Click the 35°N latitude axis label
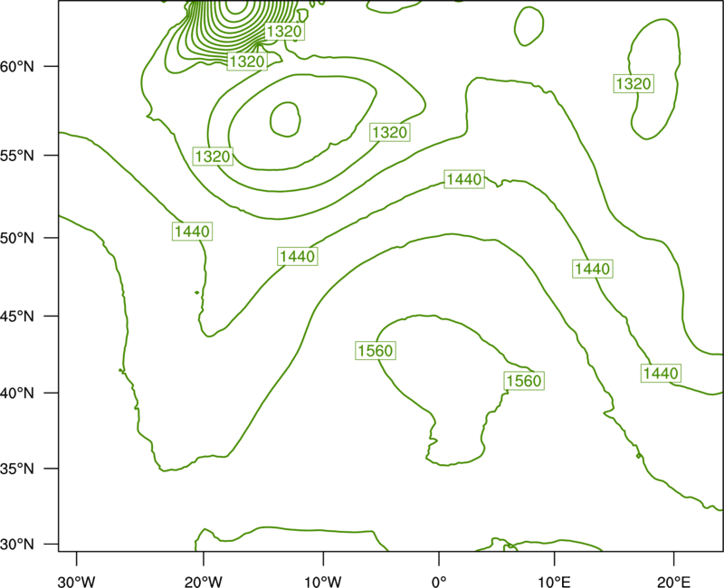The height and width of the screenshot is (588, 724). point(17,469)
